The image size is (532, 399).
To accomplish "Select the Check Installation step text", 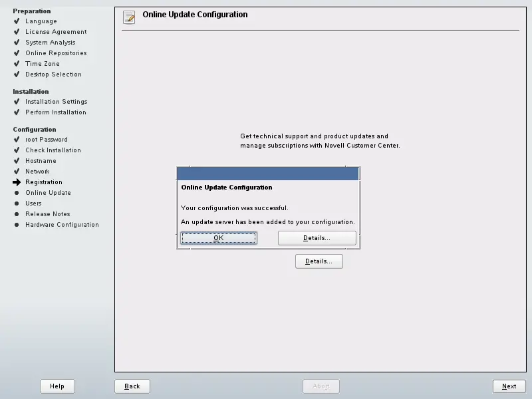I will [53, 150].
